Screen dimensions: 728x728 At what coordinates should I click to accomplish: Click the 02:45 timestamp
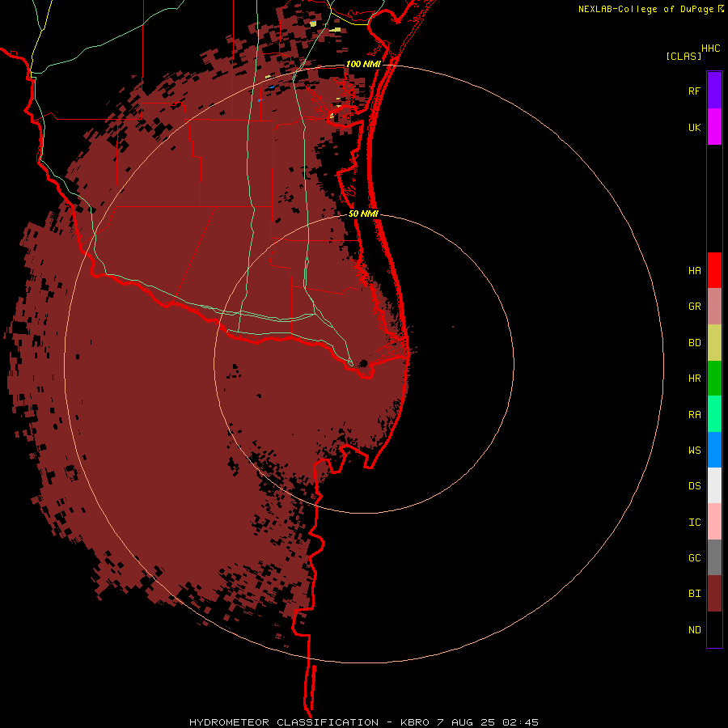point(521,722)
